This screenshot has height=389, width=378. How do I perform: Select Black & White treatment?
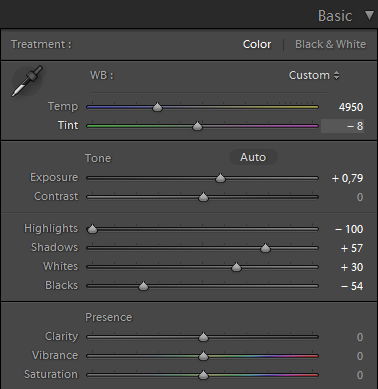pyautogui.click(x=330, y=44)
